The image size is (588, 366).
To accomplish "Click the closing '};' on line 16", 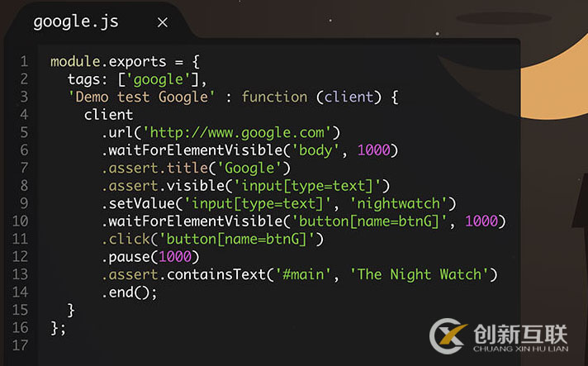I will pos(58,328).
